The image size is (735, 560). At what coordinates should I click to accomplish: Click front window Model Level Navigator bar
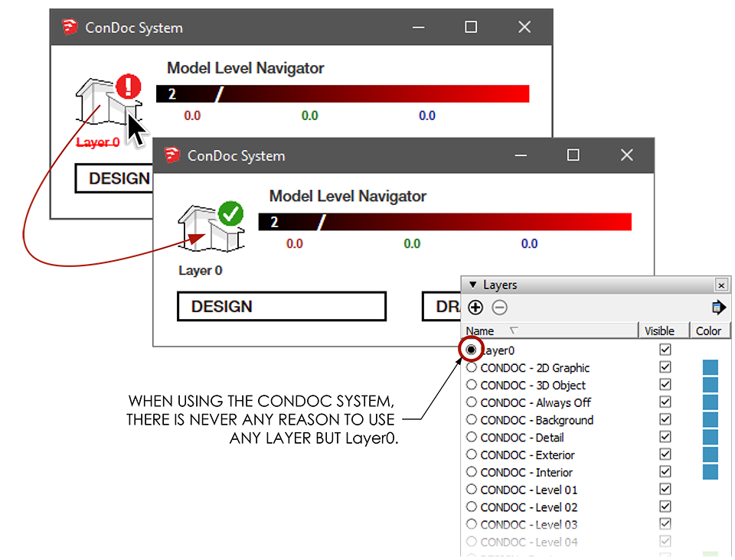tap(445, 222)
